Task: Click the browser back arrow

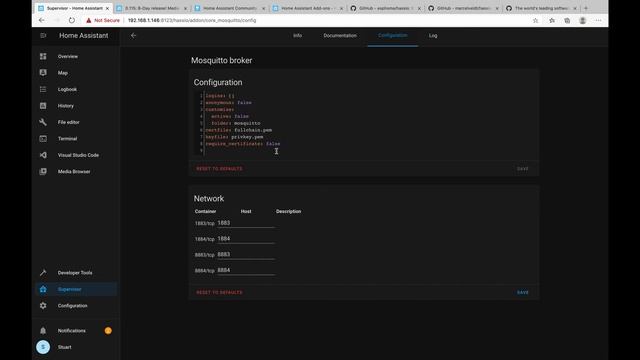Action: pos(42,20)
